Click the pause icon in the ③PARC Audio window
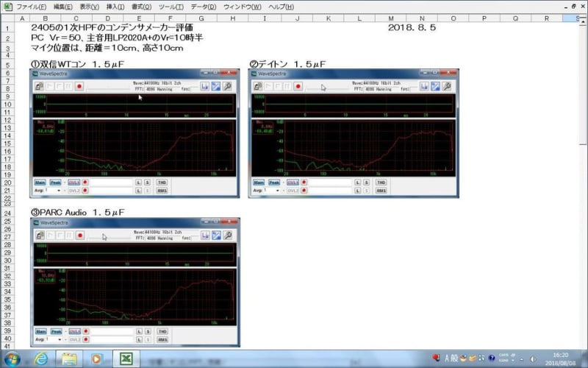This screenshot has height=368, width=588. (69, 236)
